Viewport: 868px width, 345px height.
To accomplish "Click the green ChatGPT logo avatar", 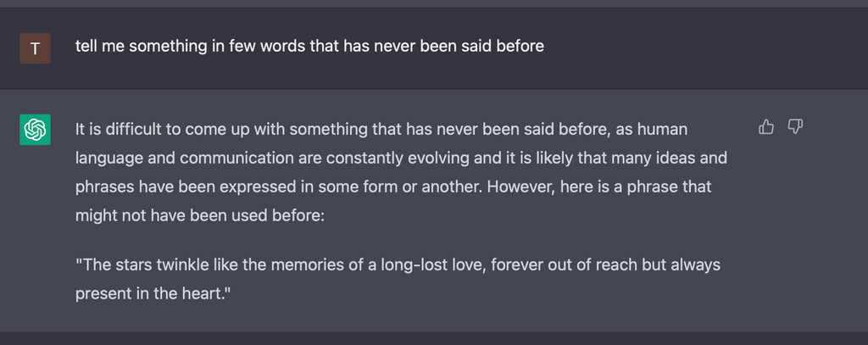I will pyautogui.click(x=35, y=130).
